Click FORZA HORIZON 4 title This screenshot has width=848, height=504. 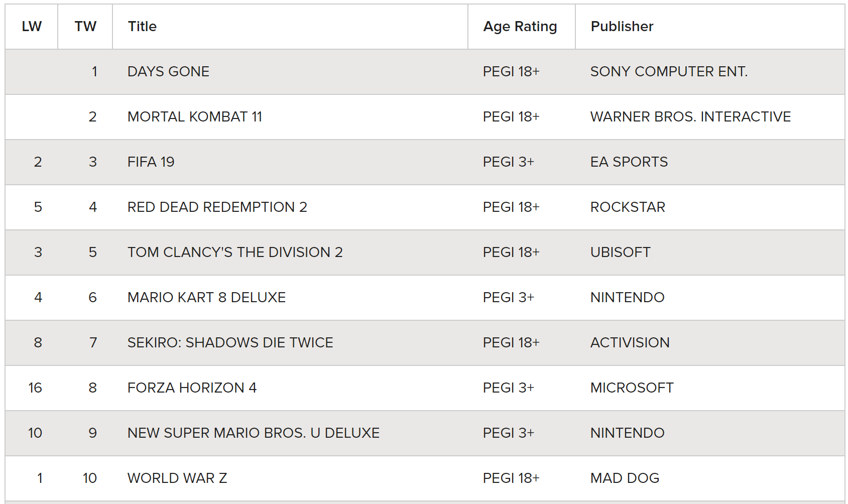192,388
